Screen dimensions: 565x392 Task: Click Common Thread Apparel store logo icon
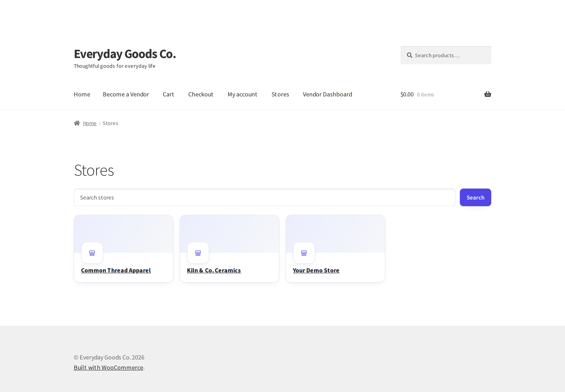point(92,253)
